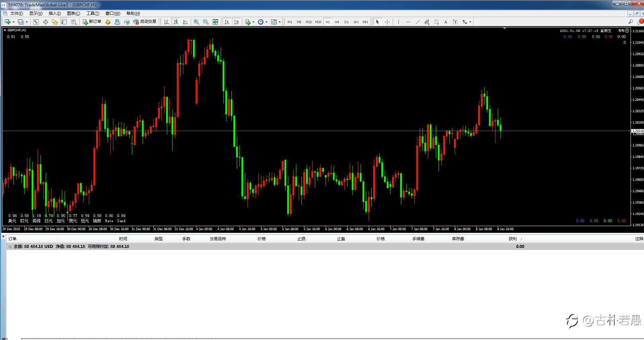Toggle 自动交易 AutoTrading on or off
644x340 pixels.
coord(145,22)
